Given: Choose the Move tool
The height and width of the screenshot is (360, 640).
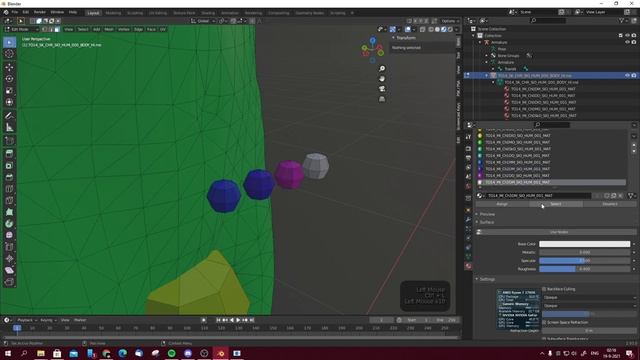Looking at the screenshot, I should [x=9, y=67].
